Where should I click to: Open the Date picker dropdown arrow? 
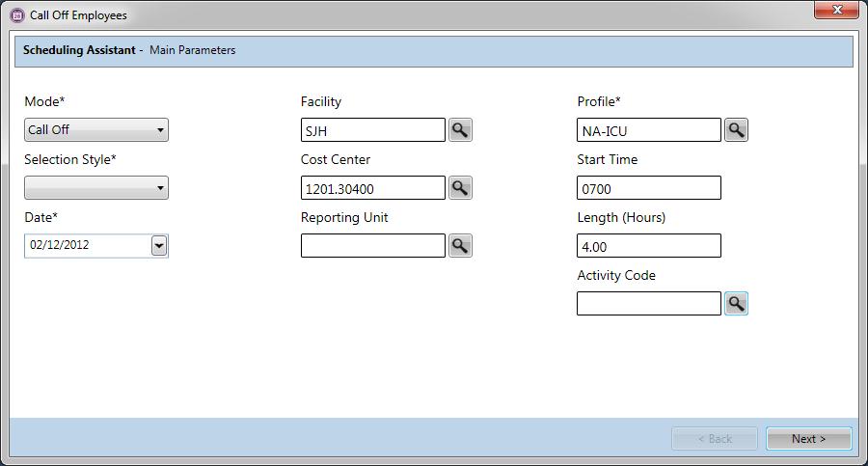click(x=159, y=246)
